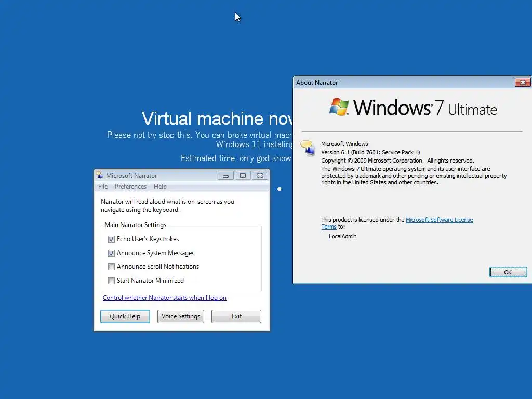Image resolution: width=532 pixels, height=399 pixels.
Task: Click OK in About Narrator dialog
Action: [508, 272]
